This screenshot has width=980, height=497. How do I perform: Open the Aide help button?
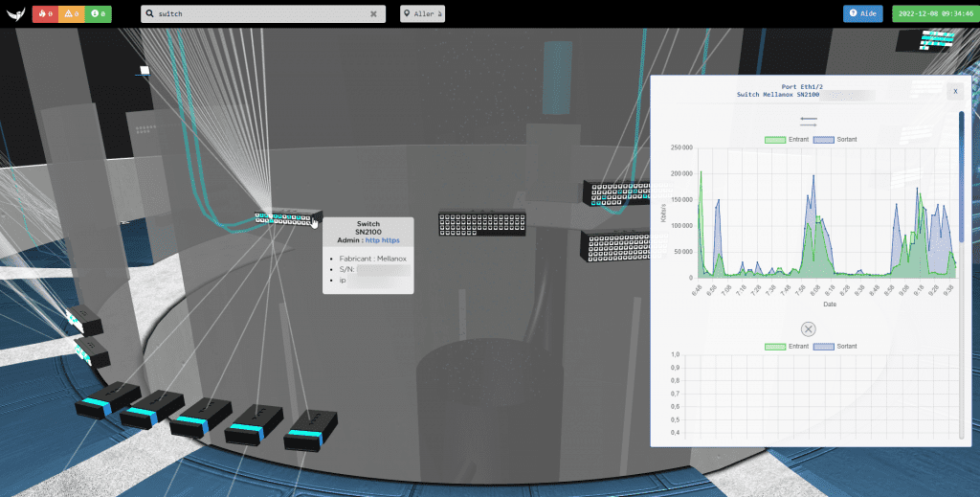pos(862,13)
